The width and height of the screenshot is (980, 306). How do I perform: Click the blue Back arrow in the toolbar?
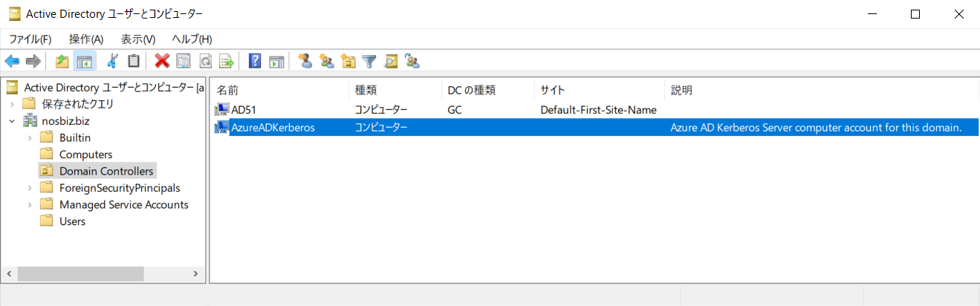click(12, 61)
